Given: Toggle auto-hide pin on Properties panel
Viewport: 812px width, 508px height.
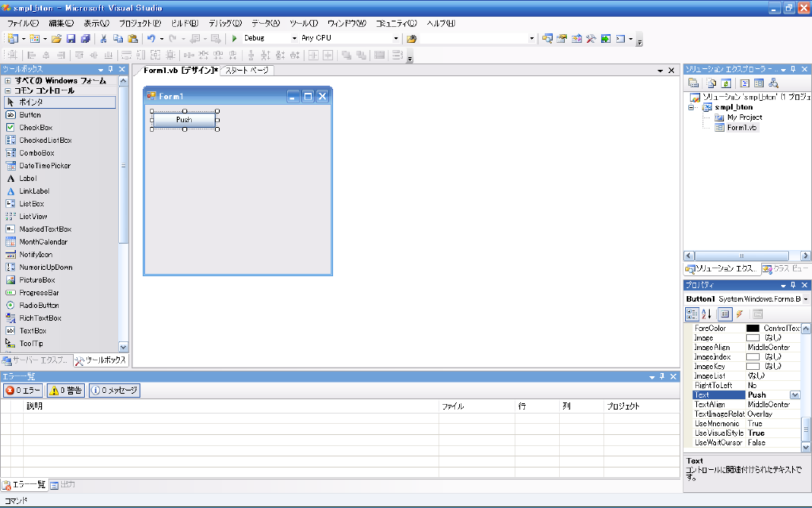Looking at the screenshot, I should point(793,285).
